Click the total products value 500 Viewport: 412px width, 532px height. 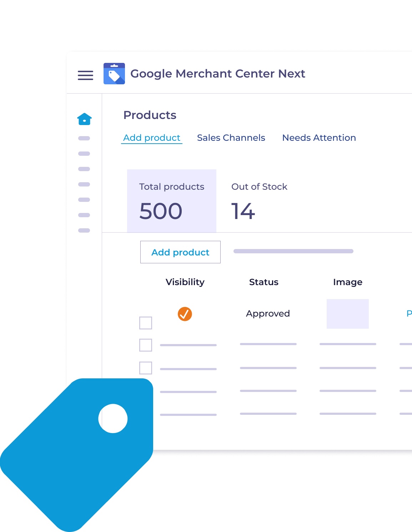click(161, 211)
